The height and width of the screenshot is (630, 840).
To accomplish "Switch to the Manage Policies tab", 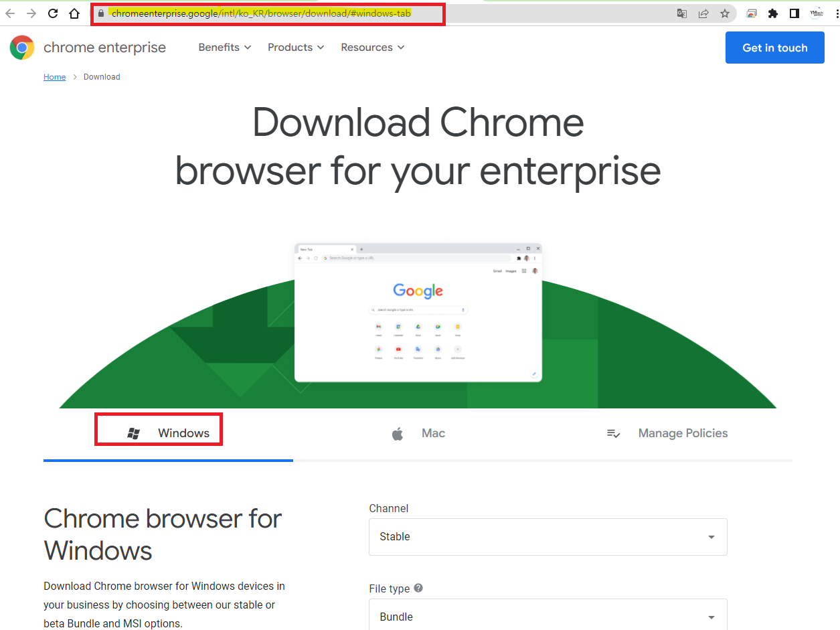I will tap(667, 434).
